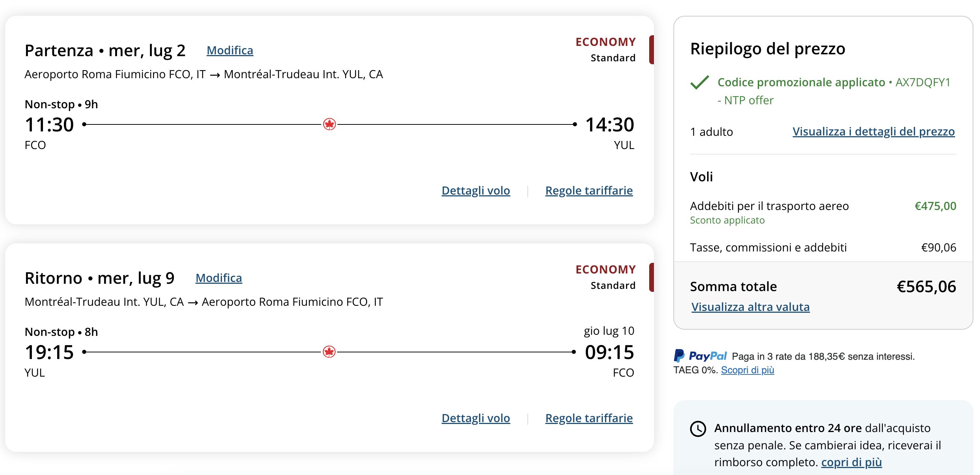Open Regole tariffarie for the departure flight

point(589,190)
